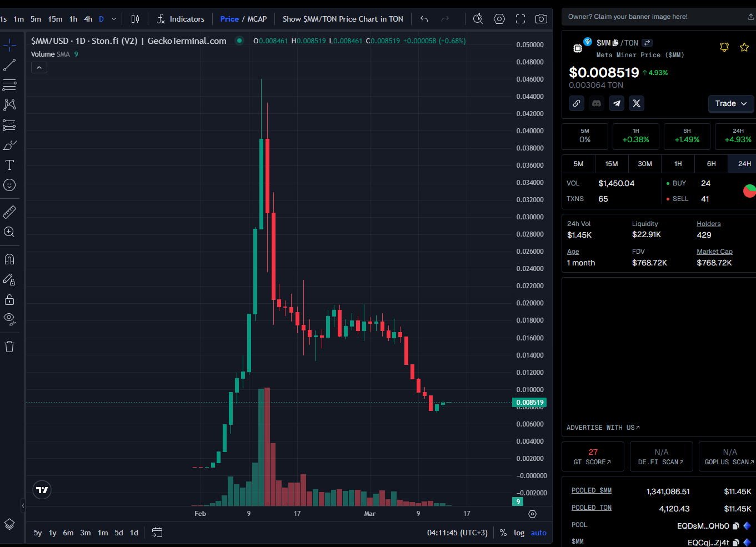Select the trend line drawing tool

tap(9, 65)
